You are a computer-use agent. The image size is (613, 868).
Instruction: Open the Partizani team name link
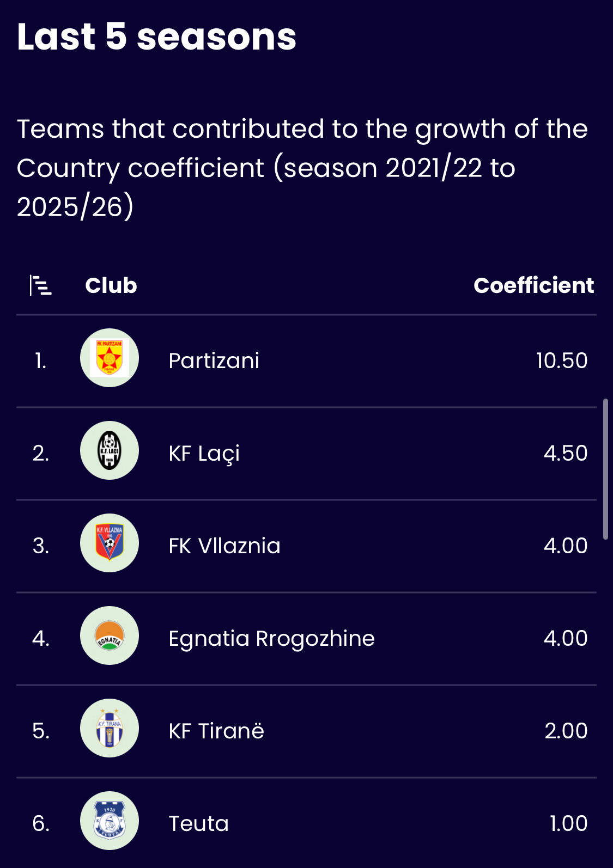(214, 360)
